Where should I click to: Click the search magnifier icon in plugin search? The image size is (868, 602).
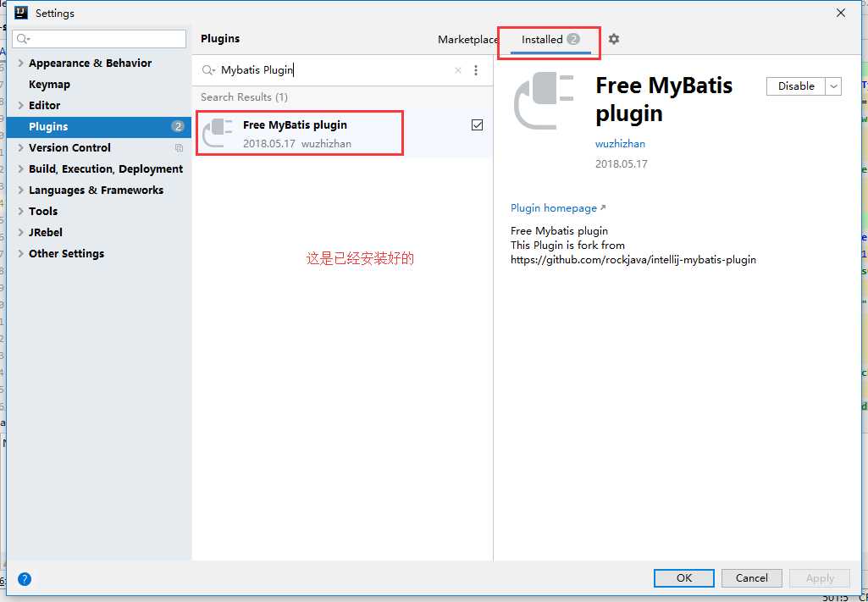[x=208, y=70]
